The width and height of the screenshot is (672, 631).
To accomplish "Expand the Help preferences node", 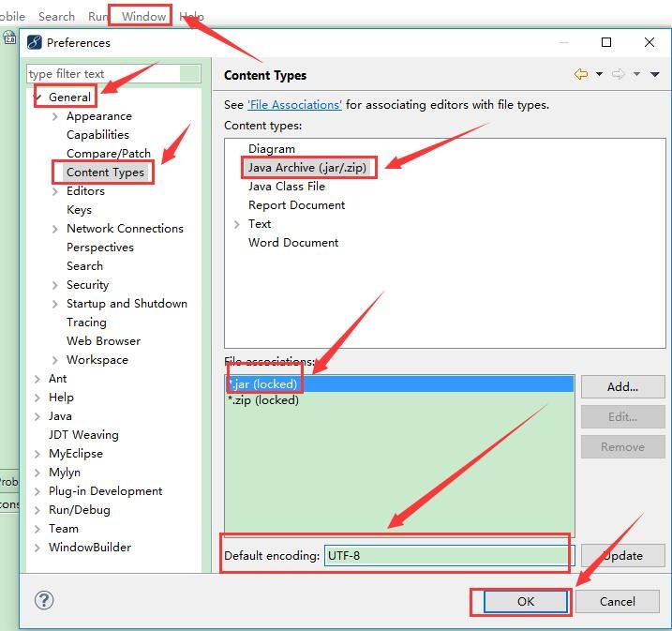I will pos(37,398).
